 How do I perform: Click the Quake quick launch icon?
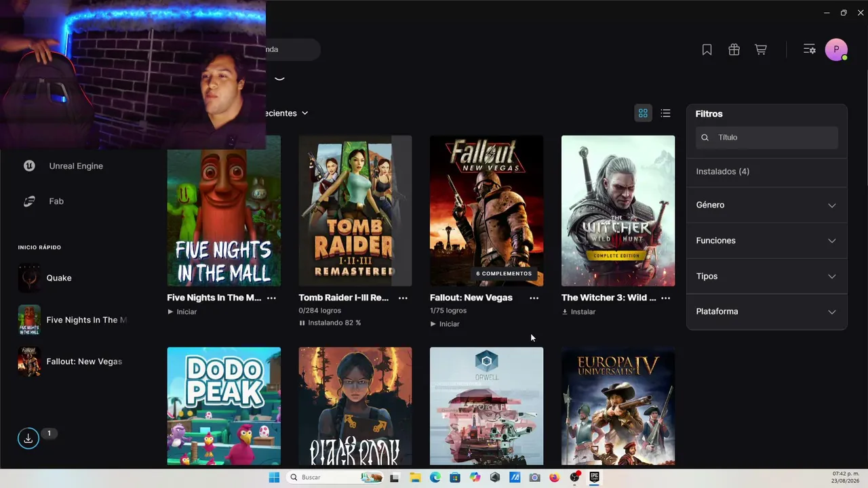(x=29, y=278)
